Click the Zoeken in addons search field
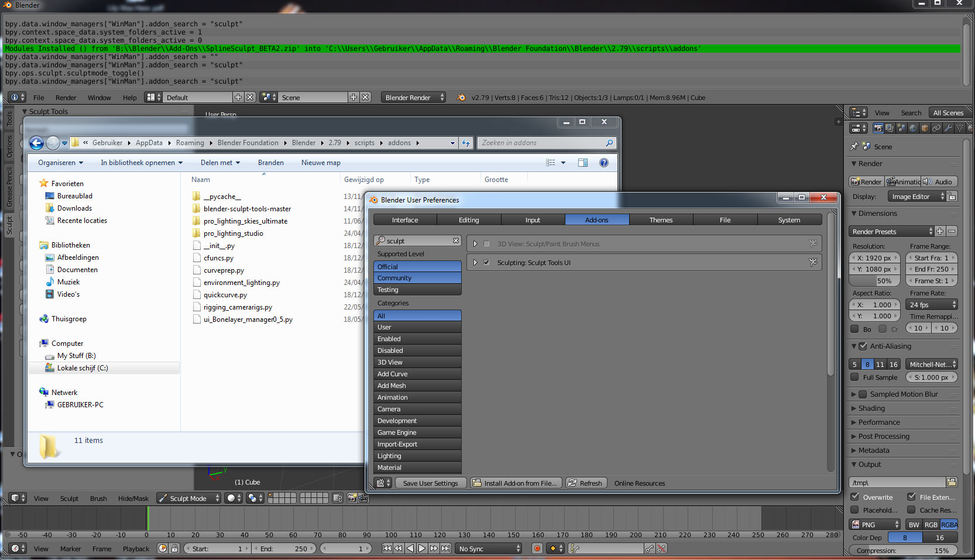This screenshot has height=560, width=975. pyautogui.click(x=547, y=143)
